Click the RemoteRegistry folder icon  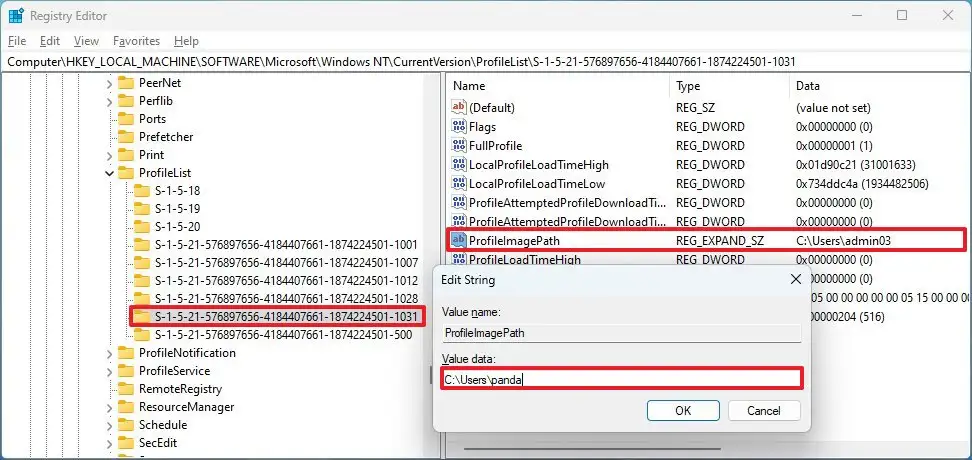pos(126,389)
